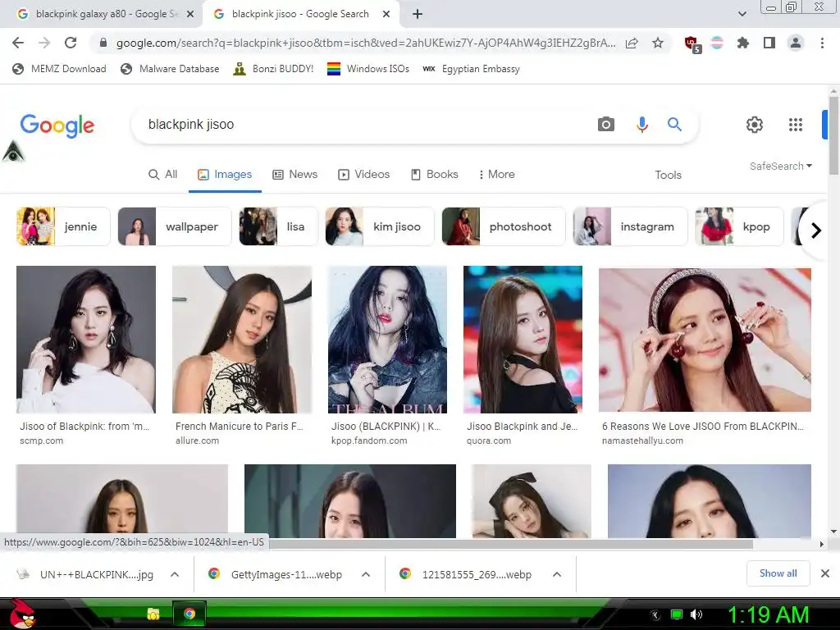Expand the More search options menu
Screen dimensions: 840x630
pos(496,175)
